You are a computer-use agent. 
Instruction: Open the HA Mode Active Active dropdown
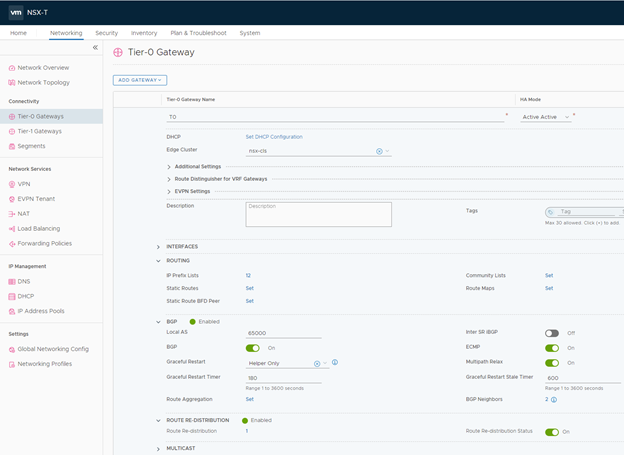point(546,117)
